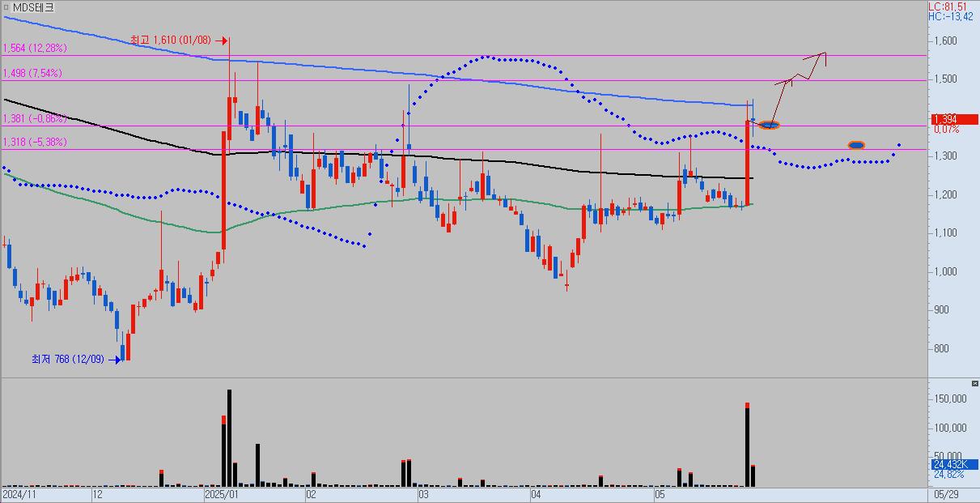
Task: Close the volume panel with its X icon
Action: pyautogui.click(x=974, y=382)
